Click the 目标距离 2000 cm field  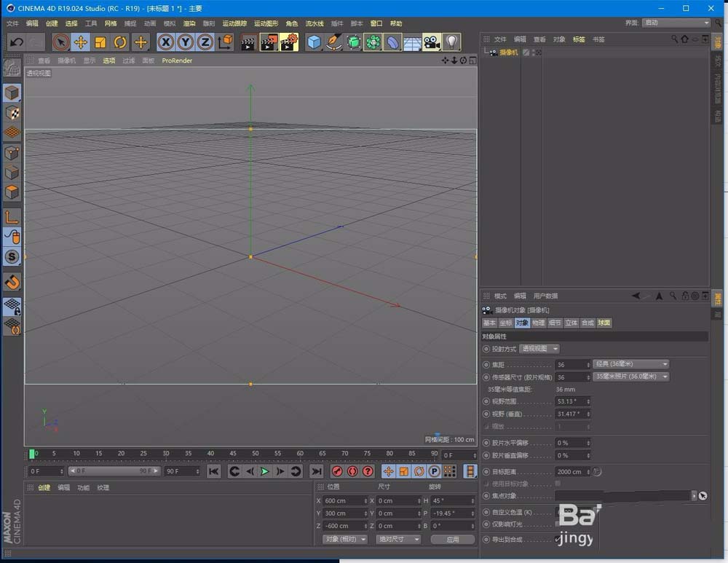(572, 471)
